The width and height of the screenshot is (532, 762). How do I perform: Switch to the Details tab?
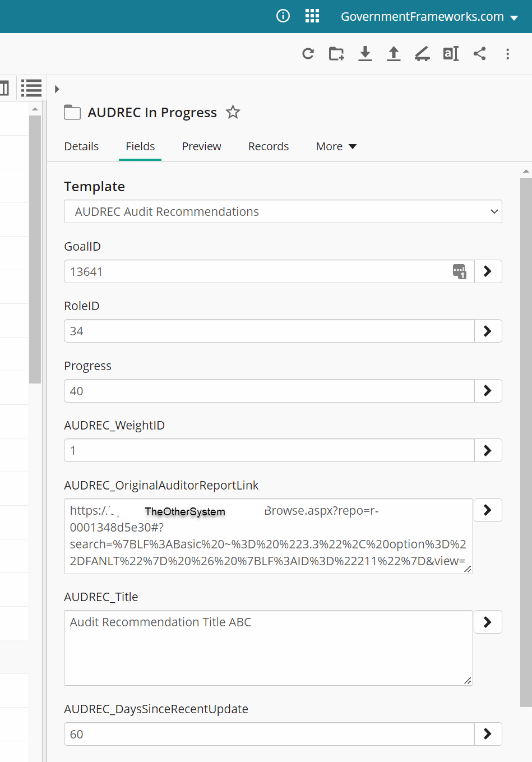81,146
